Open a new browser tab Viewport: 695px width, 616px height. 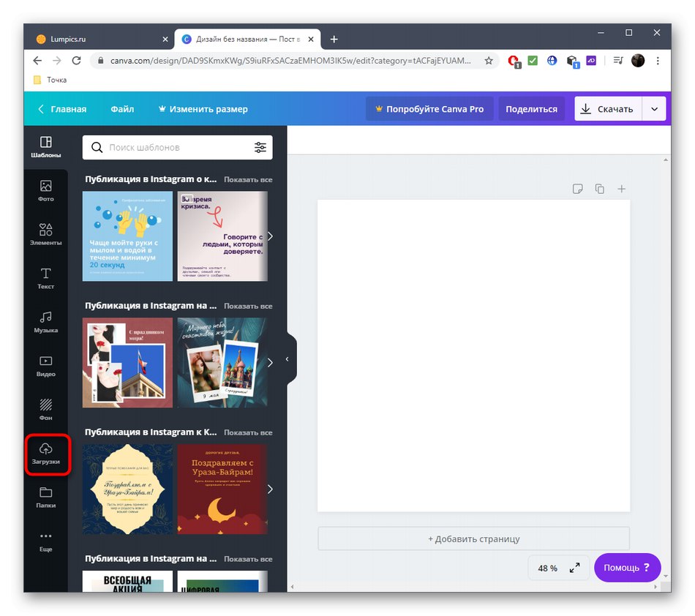click(334, 40)
